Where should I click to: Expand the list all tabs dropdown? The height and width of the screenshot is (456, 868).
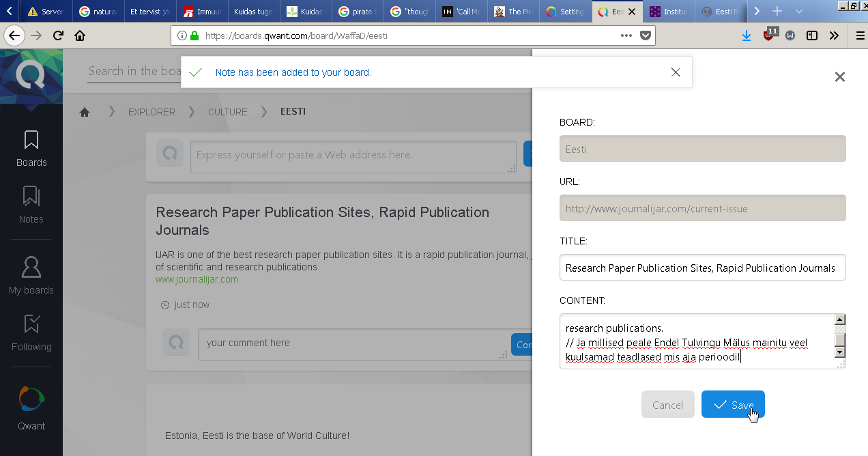coord(799,12)
